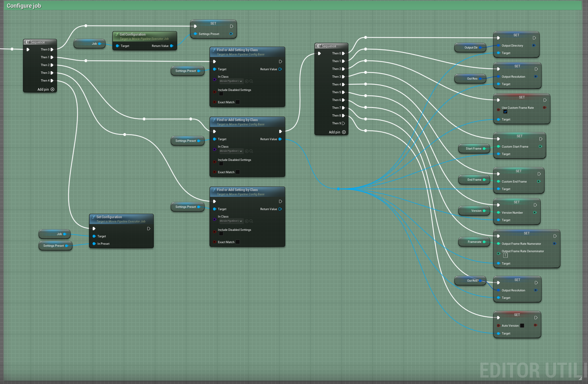The width and height of the screenshot is (588, 384).
Task: Click the Framerate variable output pin
Action: pyautogui.click(x=484, y=242)
